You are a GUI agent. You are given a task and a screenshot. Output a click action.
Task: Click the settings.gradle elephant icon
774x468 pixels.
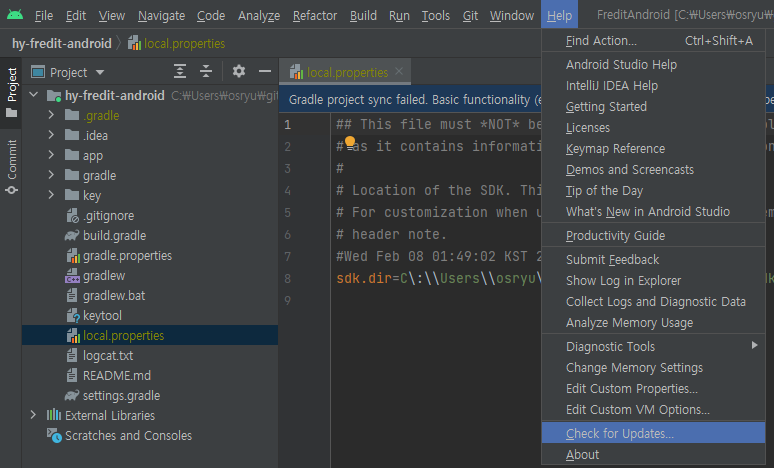point(72,395)
